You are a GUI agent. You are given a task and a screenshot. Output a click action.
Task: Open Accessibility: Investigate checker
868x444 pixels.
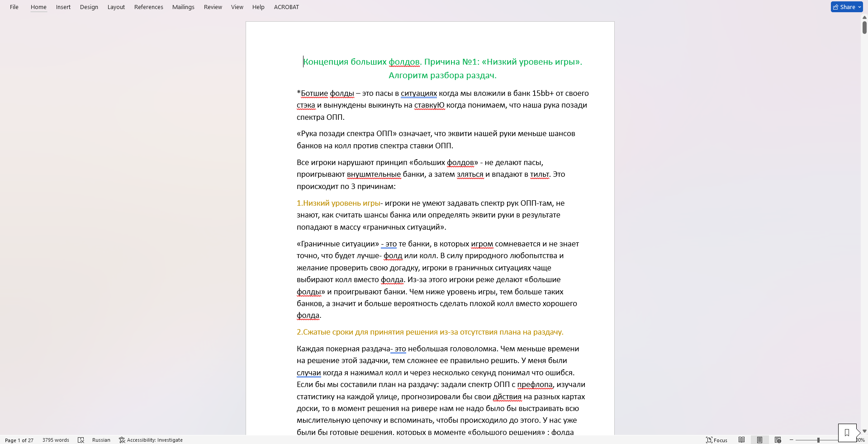[151, 440]
